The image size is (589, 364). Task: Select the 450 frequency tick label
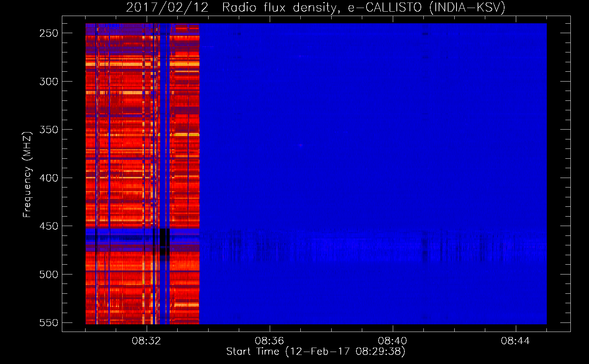[49, 226]
